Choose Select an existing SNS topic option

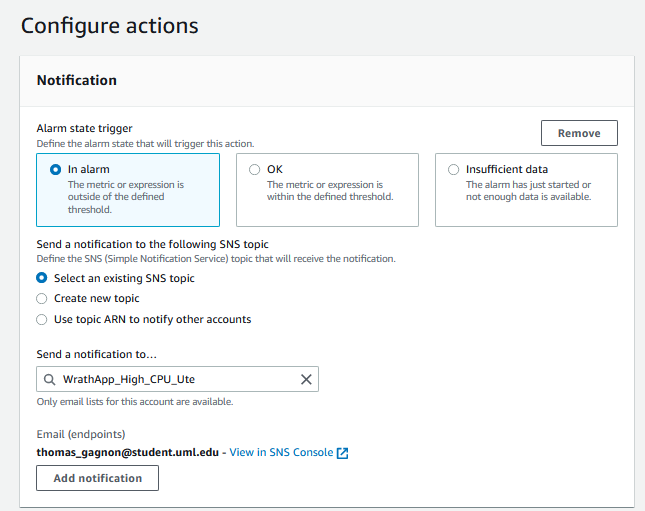pyautogui.click(x=42, y=279)
